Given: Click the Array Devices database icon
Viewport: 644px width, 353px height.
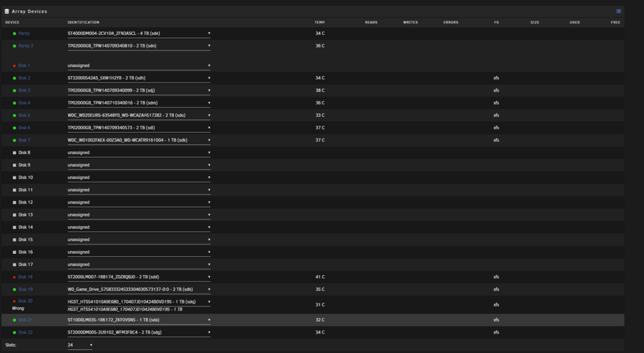Looking at the screenshot, I should [6, 12].
